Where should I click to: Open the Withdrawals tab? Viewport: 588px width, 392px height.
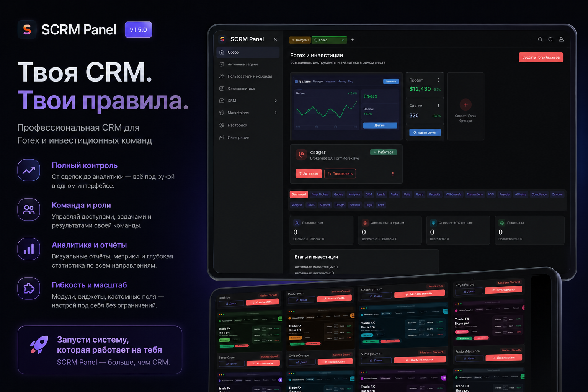click(454, 194)
